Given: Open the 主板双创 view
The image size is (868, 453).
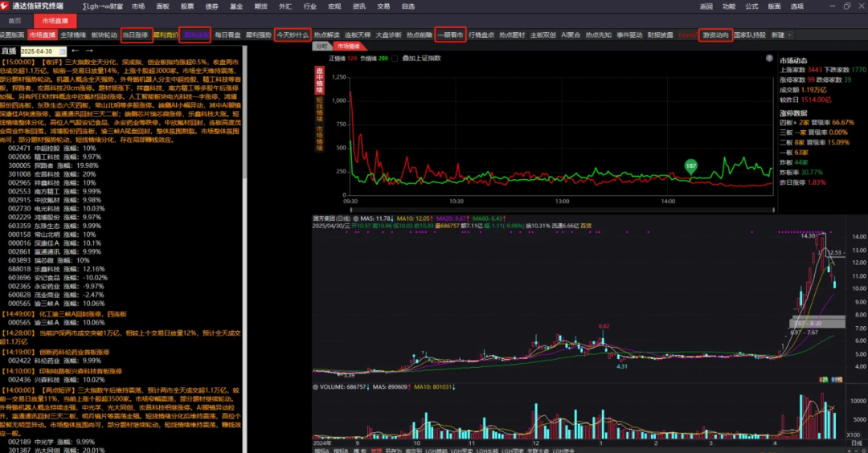Looking at the screenshot, I should (x=543, y=35).
